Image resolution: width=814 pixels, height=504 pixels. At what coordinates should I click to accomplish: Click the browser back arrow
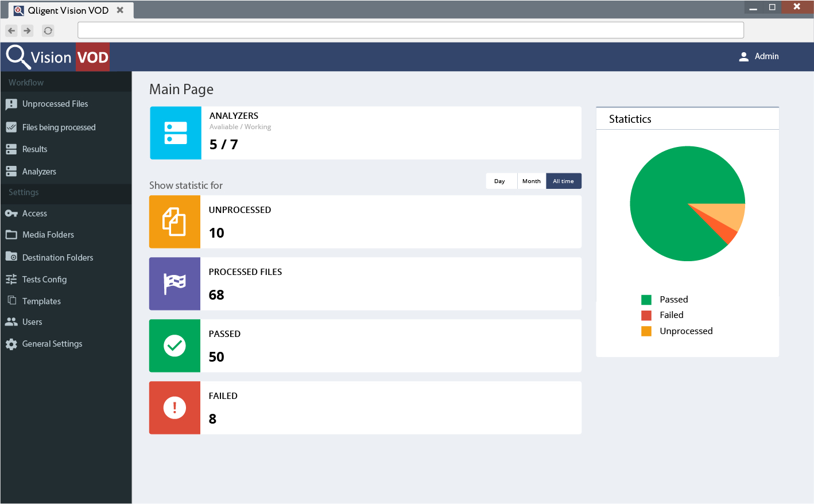point(11,30)
